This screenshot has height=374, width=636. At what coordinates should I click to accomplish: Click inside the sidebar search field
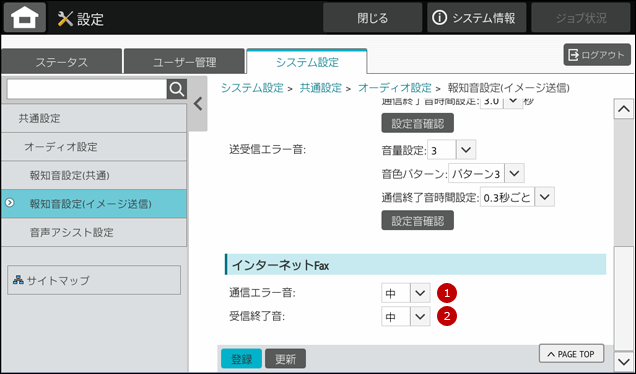pos(87,89)
